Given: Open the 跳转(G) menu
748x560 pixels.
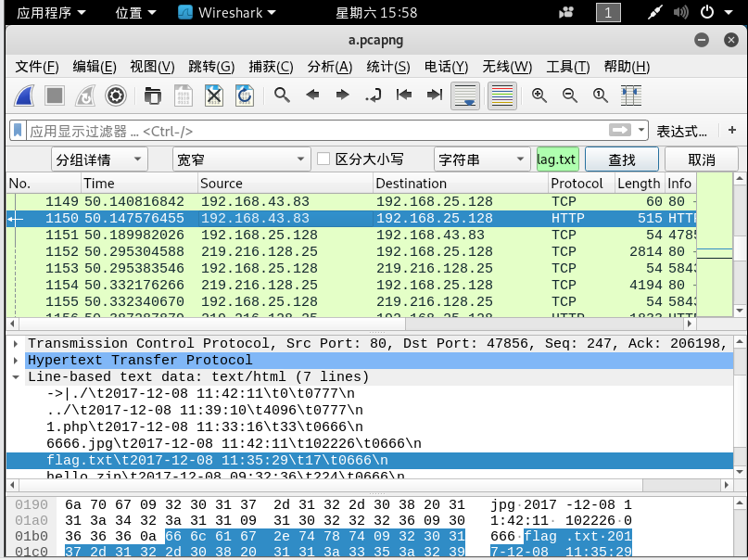Looking at the screenshot, I should [x=211, y=67].
